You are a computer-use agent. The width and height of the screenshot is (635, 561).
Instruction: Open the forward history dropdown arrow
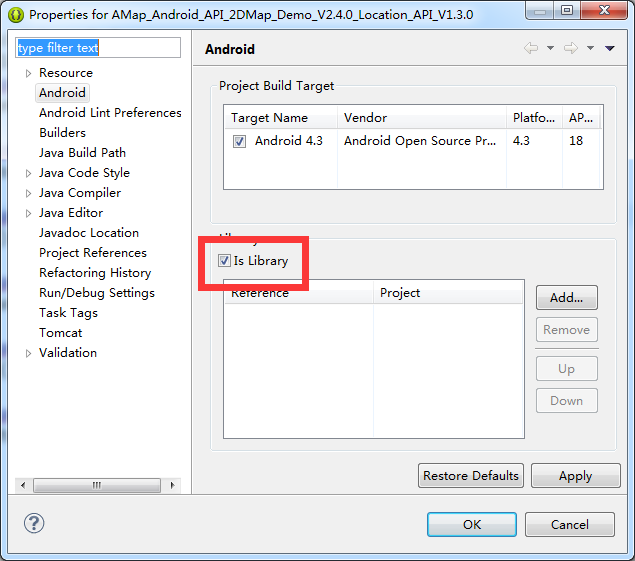point(590,48)
